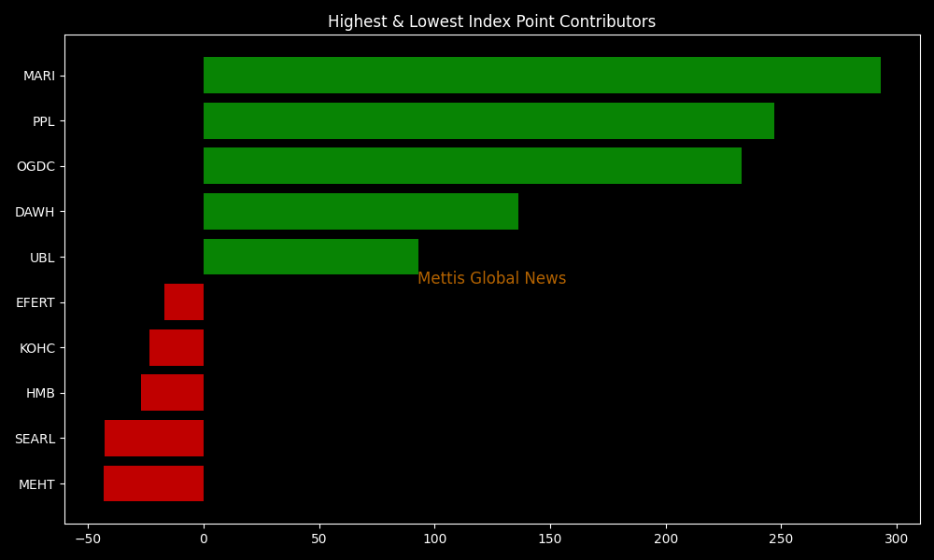Click the 'OGDC' axis label
Image resolution: width=934 pixels, height=560 pixels.
click(35, 167)
